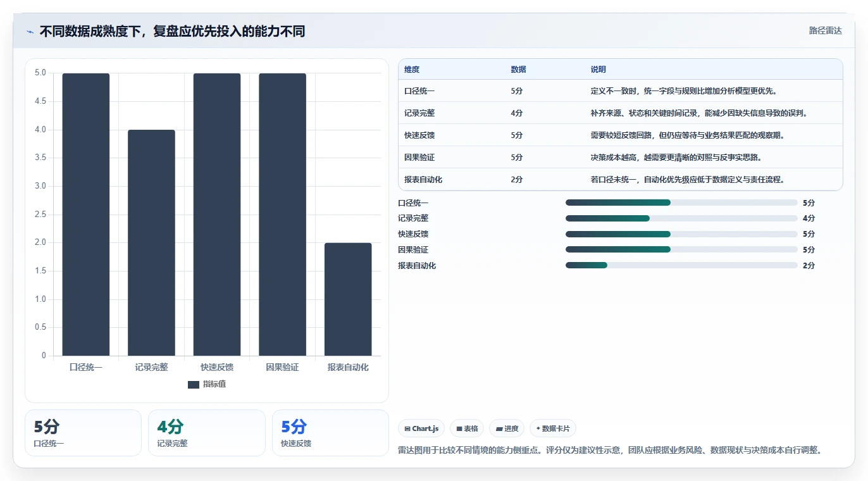
Task: Select the 口径统一 cell in the table's first row
Action: 419,91
